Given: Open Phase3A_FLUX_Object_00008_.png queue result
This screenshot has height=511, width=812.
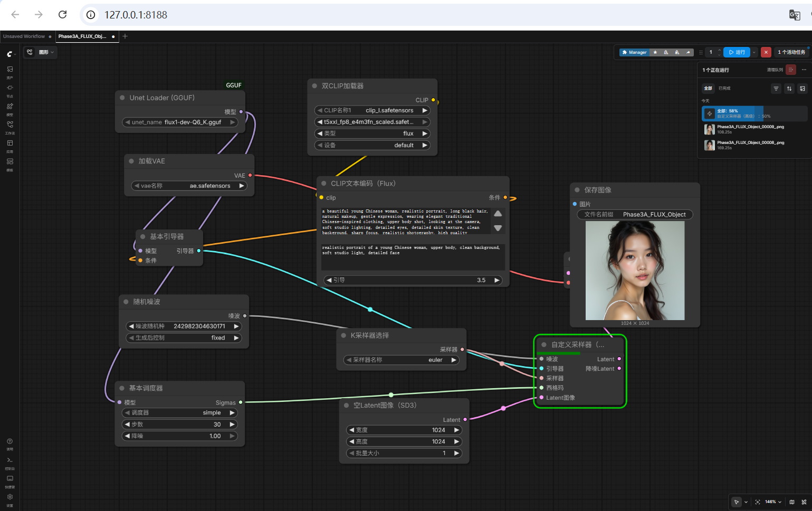Looking at the screenshot, I should [x=754, y=145].
